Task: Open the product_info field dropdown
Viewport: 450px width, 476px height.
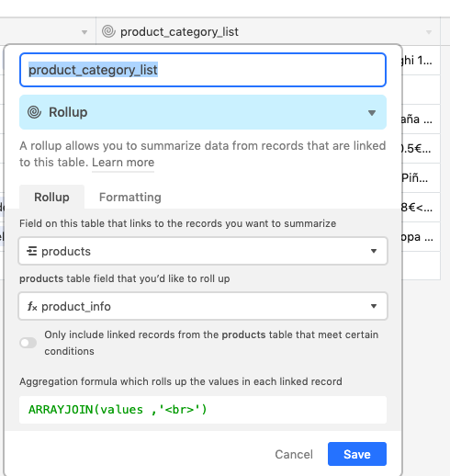Action: tap(203, 306)
